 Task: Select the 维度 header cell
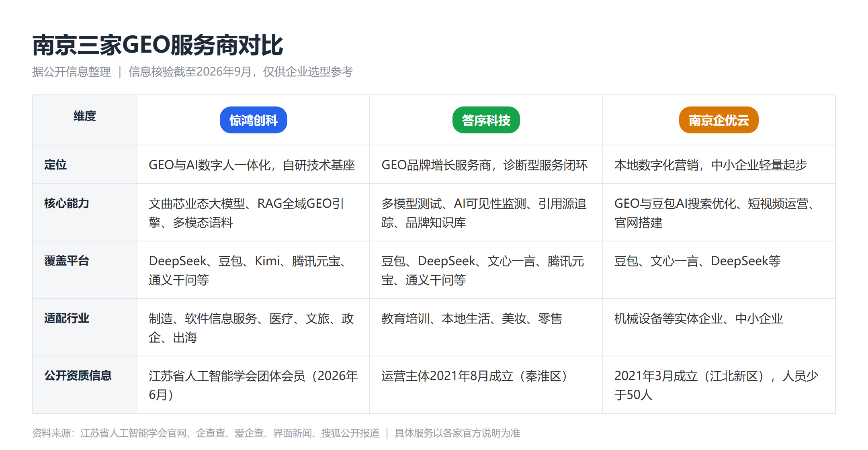pyautogui.click(x=85, y=120)
